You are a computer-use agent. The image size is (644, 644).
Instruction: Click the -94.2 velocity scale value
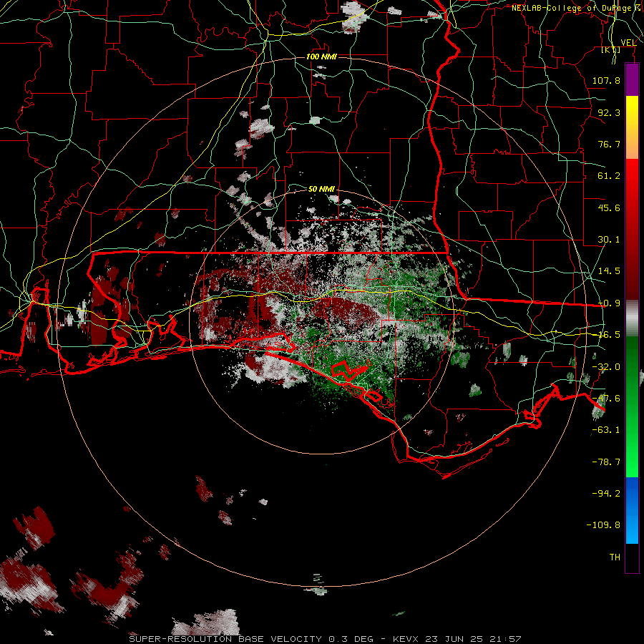[x=606, y=493]
